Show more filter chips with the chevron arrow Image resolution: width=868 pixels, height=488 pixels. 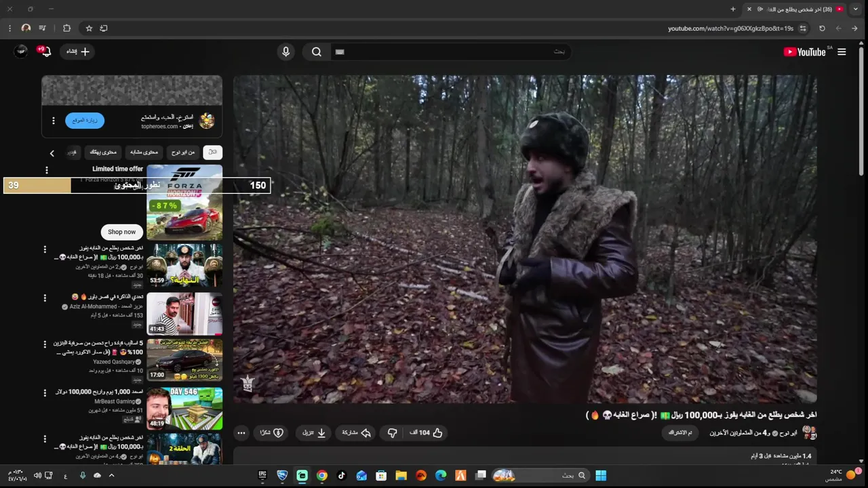click(52, 153)
